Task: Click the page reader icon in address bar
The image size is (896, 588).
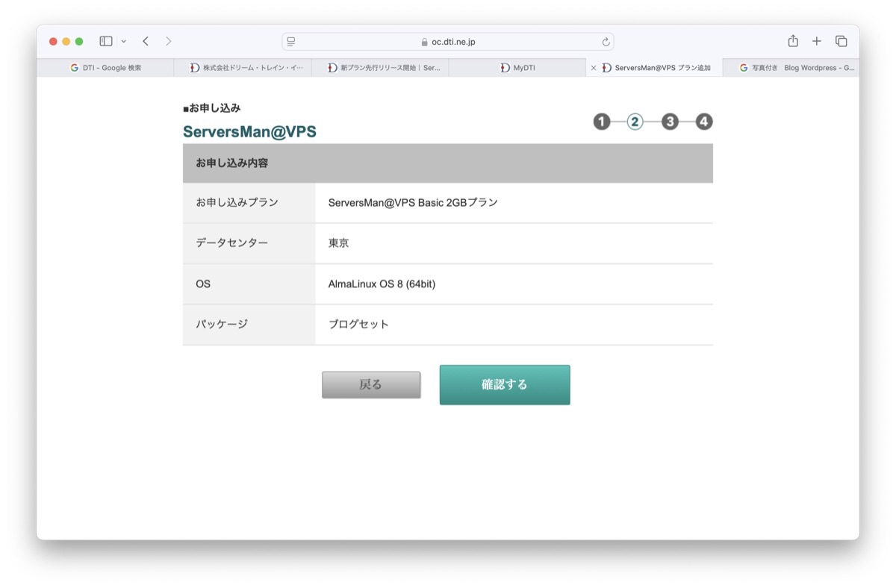Action: click(x=291, y=42)
